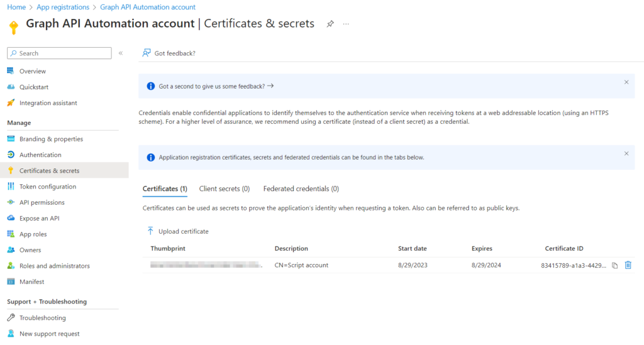The image size is (644, 345).
Task: Click the Quickstart cloud icon
Action: [x=11, y=87]
